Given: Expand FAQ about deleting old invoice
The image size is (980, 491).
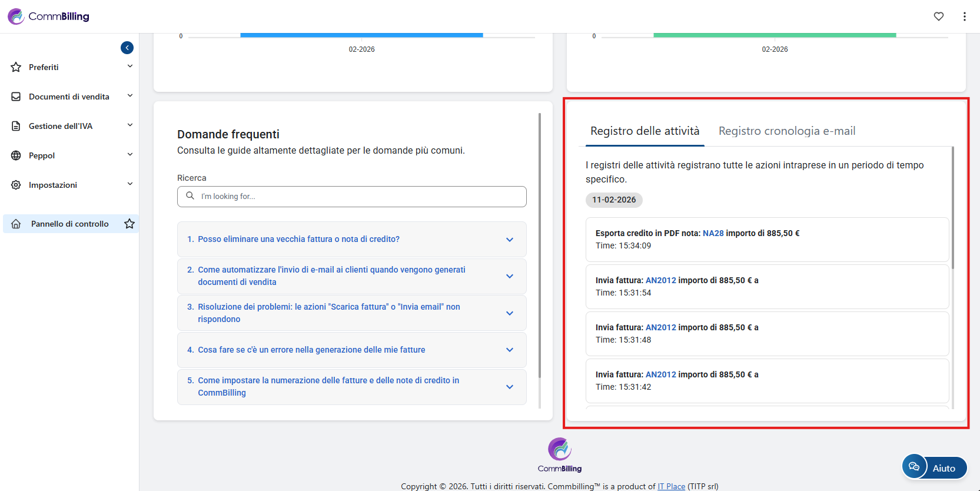Looking at the screenshot, I should tap(510, 240).
